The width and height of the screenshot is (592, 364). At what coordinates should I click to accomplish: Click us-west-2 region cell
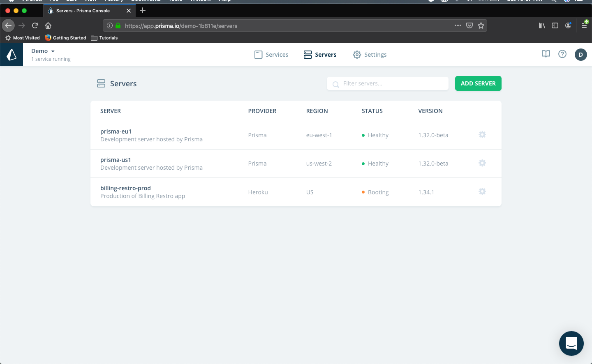[x=319, y=164]
